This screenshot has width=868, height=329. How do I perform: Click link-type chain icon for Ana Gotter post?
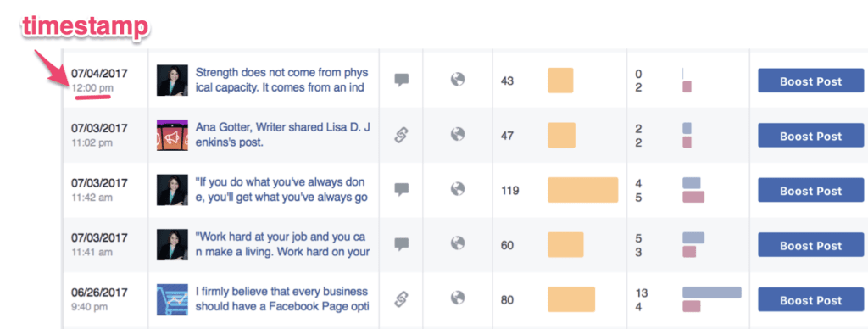pos(401,135)
